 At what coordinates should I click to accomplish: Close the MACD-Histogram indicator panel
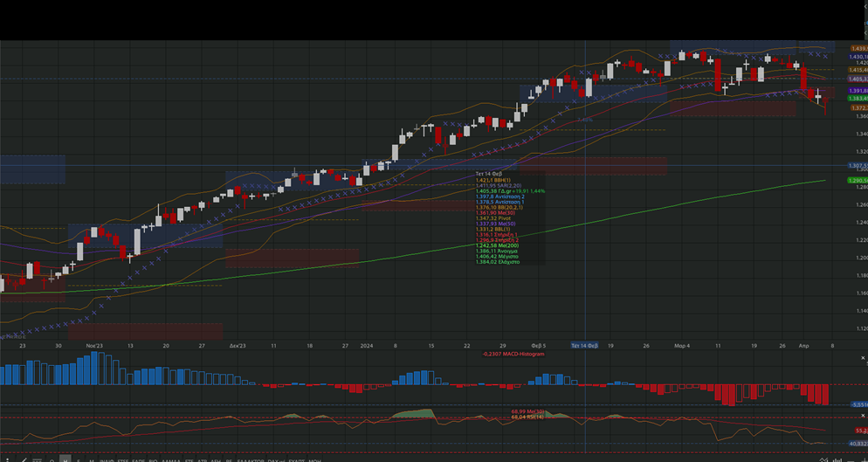click(863, 358)
